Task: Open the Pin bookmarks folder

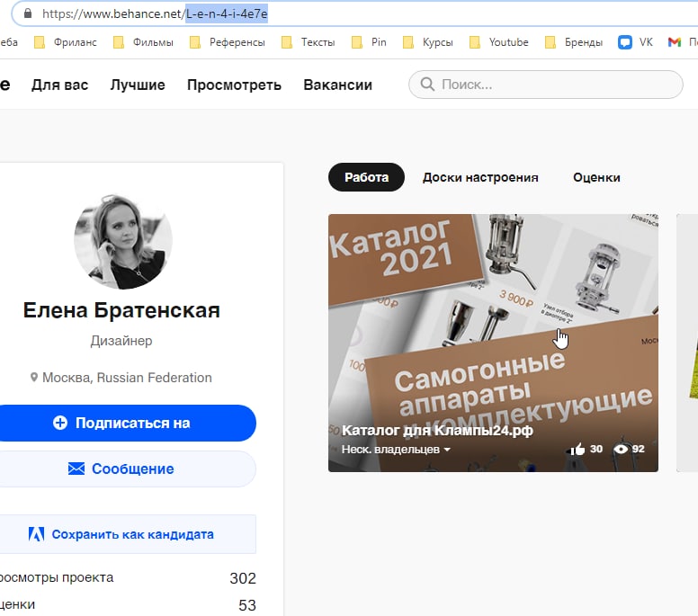Action: point(369,42)
